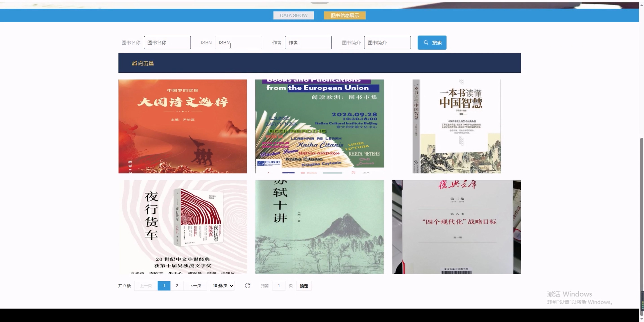Open the 夜行货车 book cover
This screenshot has height=322, width=644.
coord(183,227)
